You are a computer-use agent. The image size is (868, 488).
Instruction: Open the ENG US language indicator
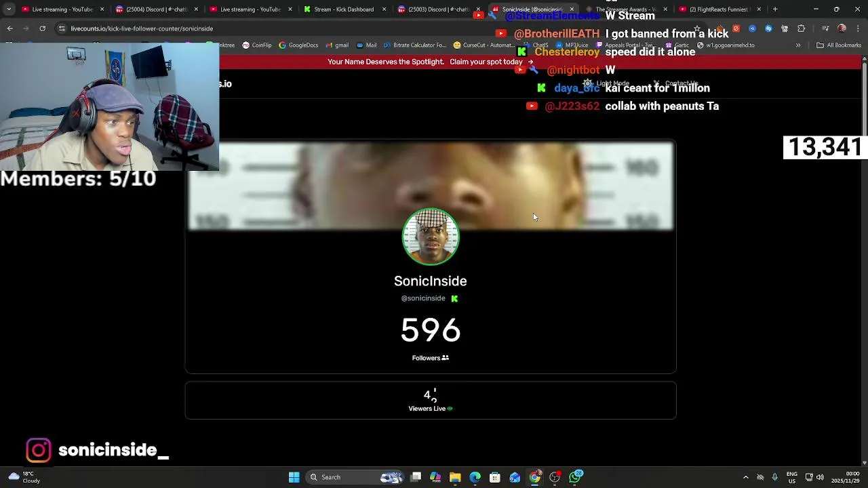pyautogui.click(x=791, y=477)
